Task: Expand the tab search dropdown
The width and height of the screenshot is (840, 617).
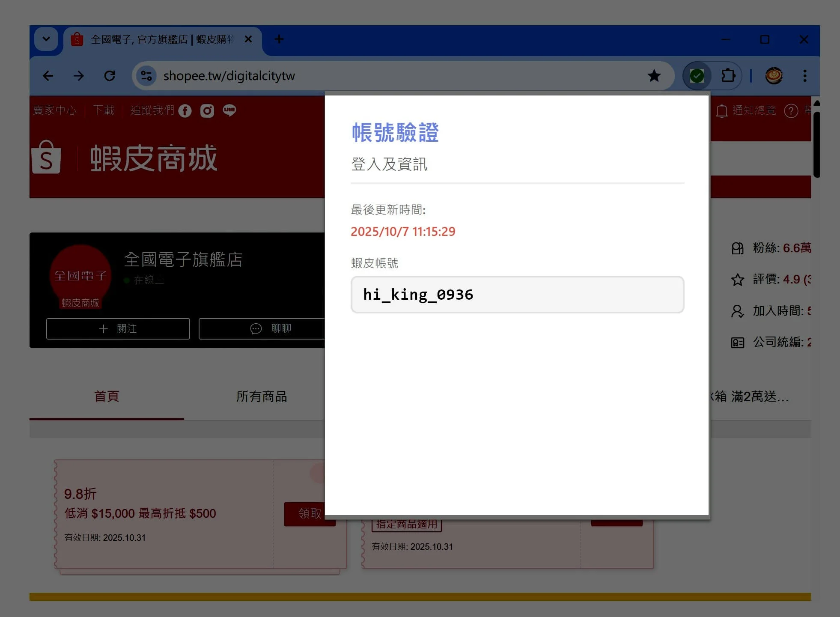Action: (x=46, y=39)
